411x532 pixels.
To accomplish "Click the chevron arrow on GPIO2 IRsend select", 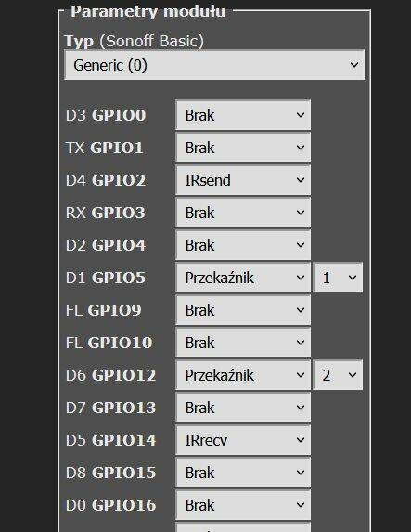I will pyautogui.click(x=300, y=180).
